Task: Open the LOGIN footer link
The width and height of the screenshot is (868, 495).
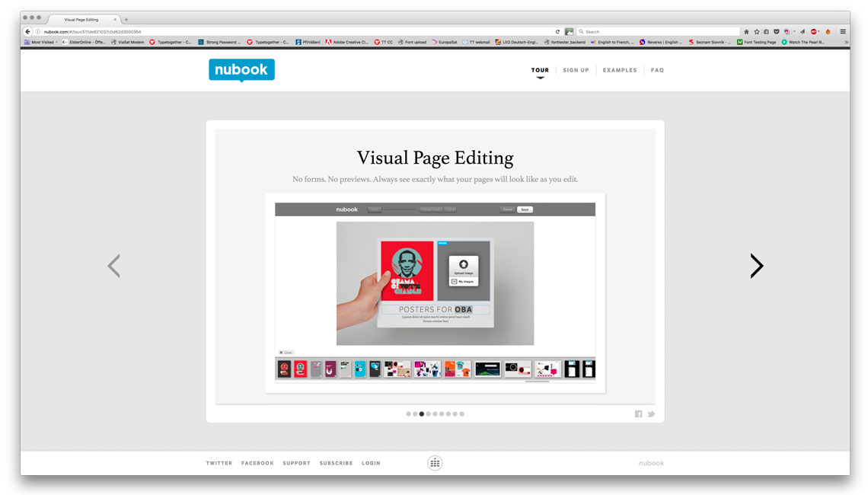Action: click(371, 463)
